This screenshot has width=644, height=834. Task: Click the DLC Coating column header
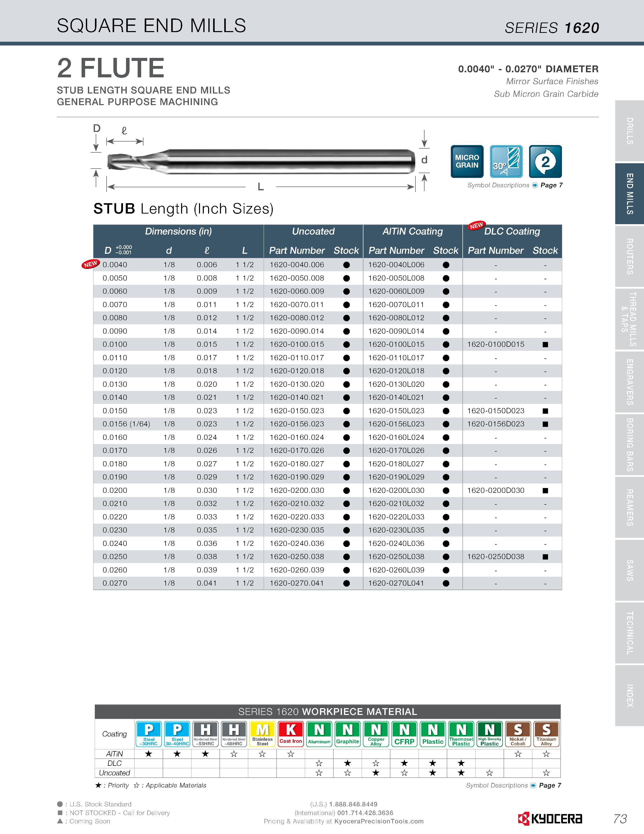512,231
